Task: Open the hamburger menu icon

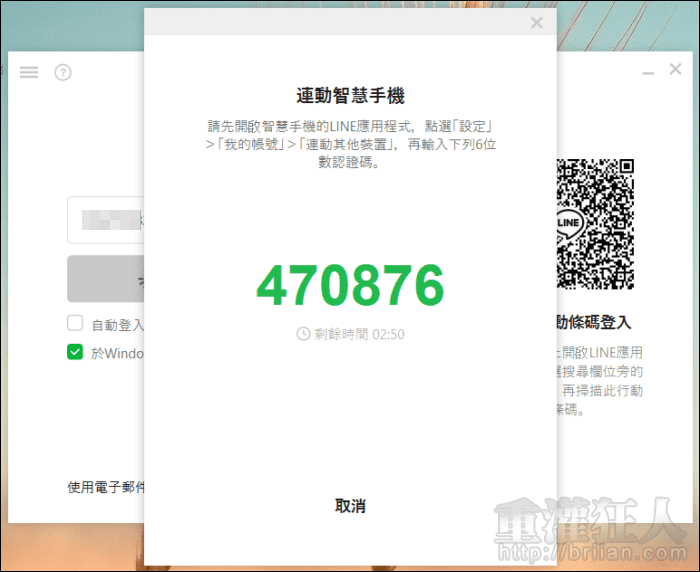Action: click(29, 72)
